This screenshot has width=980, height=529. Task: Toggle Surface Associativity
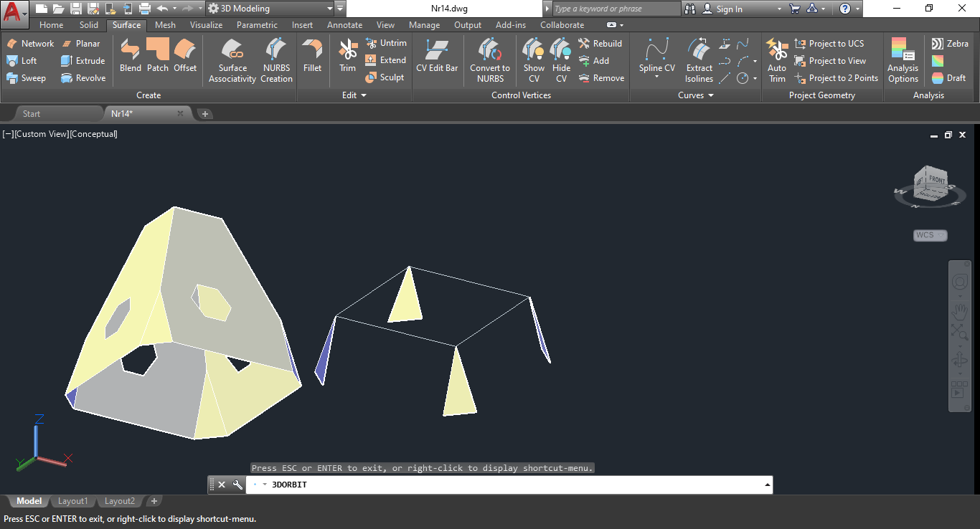232,60
